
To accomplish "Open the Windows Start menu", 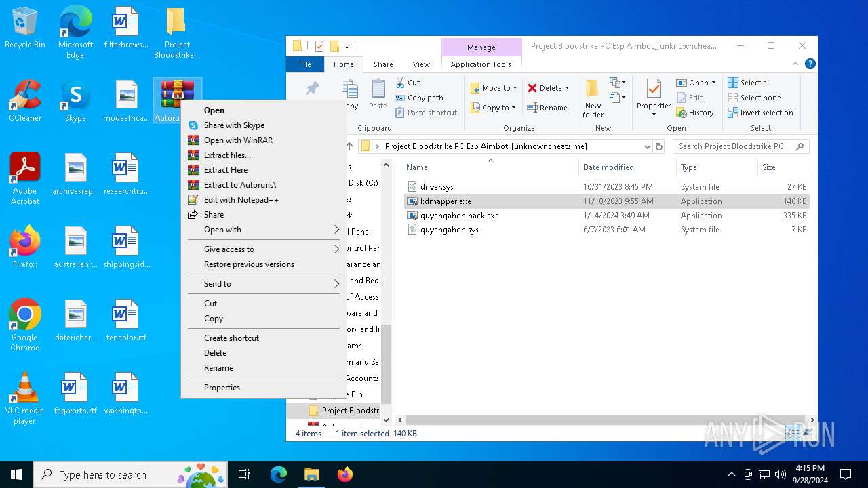I will 16,474.
